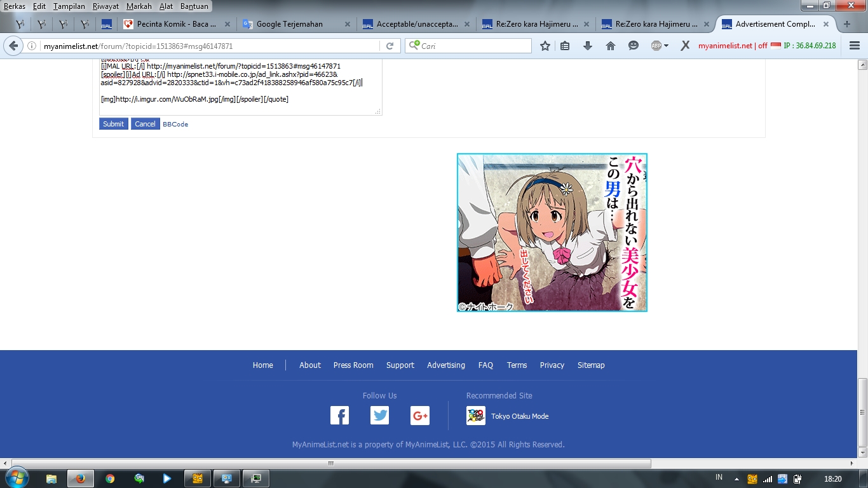Open the Alat menu
The image size is (868, 488).
(x=166, y=6)
